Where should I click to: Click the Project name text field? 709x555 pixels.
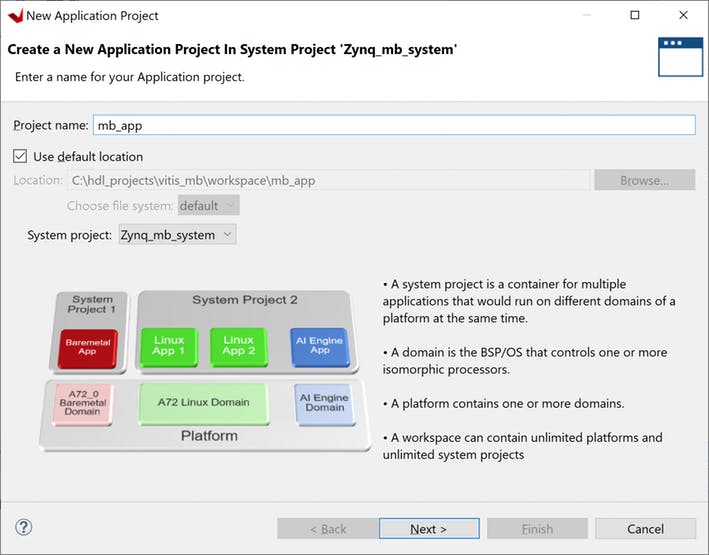click(x=393, y=125)
